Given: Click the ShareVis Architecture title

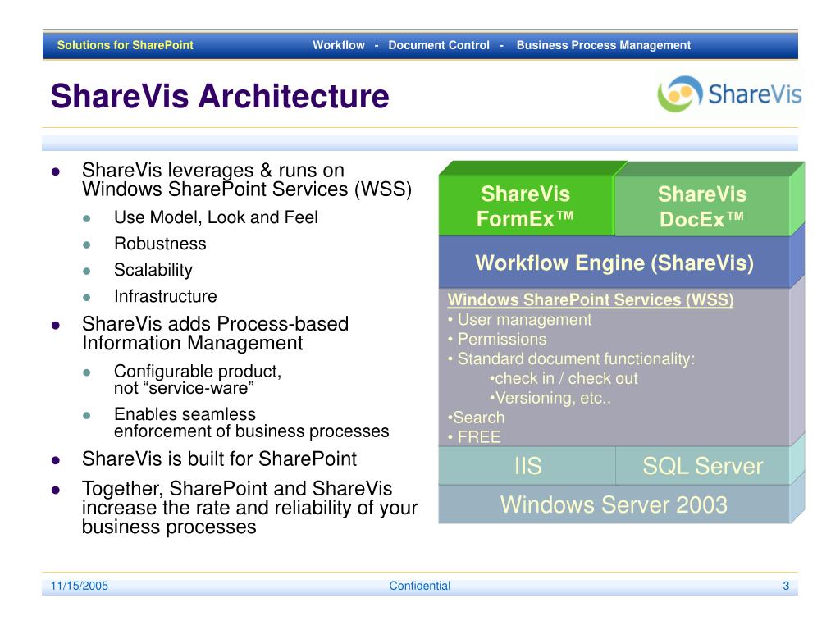Looking at the screenshot, I should 220,96.
